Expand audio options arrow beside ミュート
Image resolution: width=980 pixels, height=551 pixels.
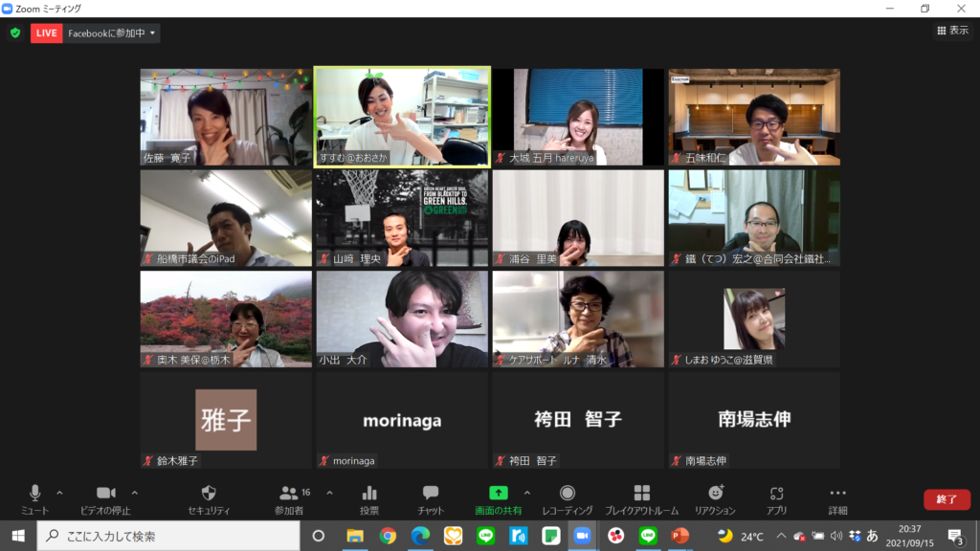click(59, 493)
